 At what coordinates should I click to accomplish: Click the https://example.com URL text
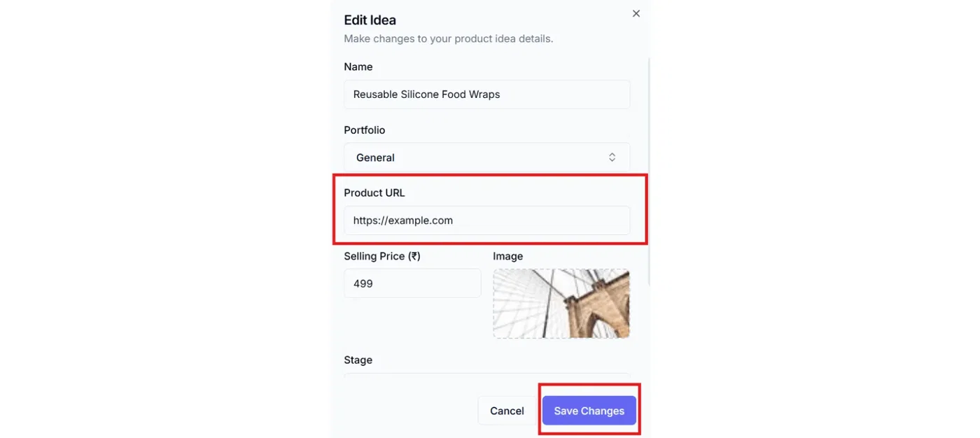(402, 220)
